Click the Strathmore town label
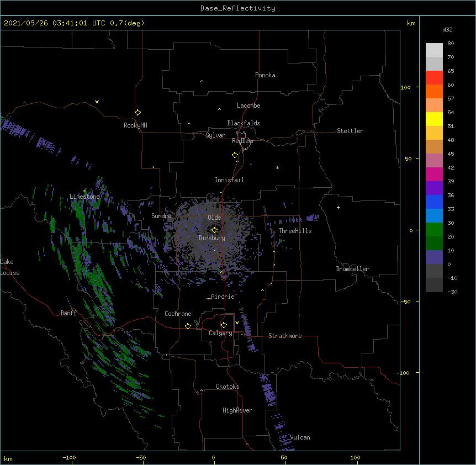 point(285,336)
